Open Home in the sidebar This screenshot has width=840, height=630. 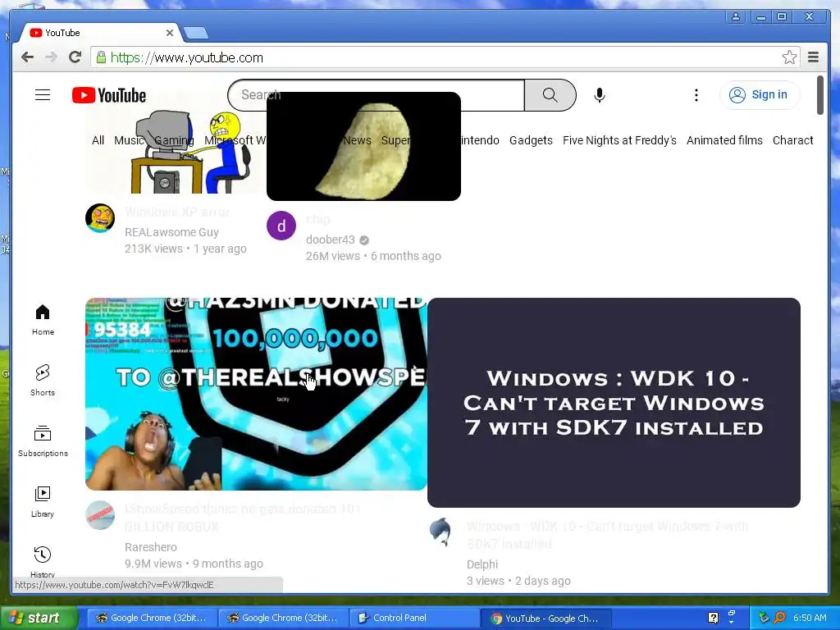pos(43,320)
